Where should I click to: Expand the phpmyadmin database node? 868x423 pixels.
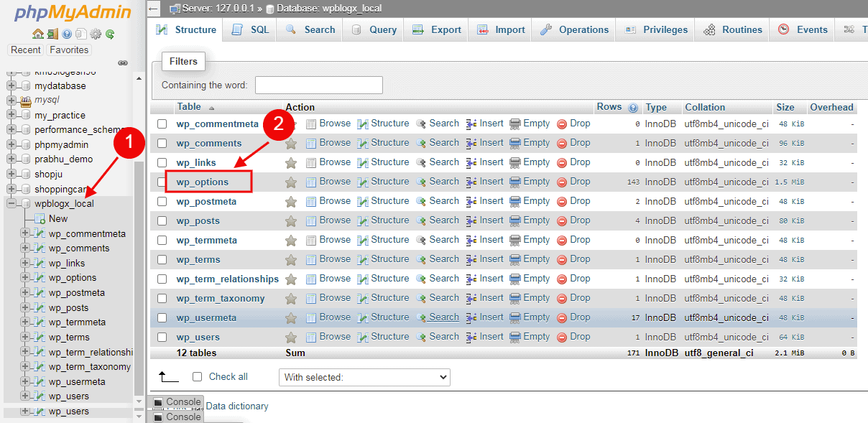coord(11,144)
